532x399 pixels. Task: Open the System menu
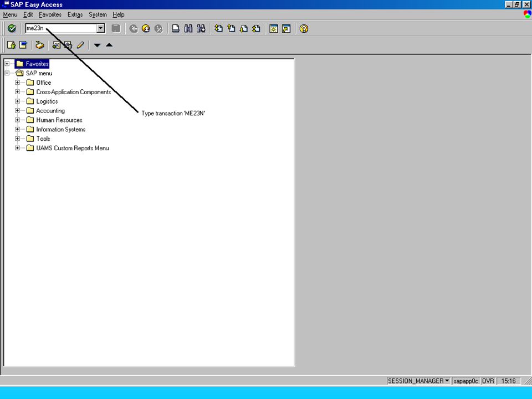(98, 14)
